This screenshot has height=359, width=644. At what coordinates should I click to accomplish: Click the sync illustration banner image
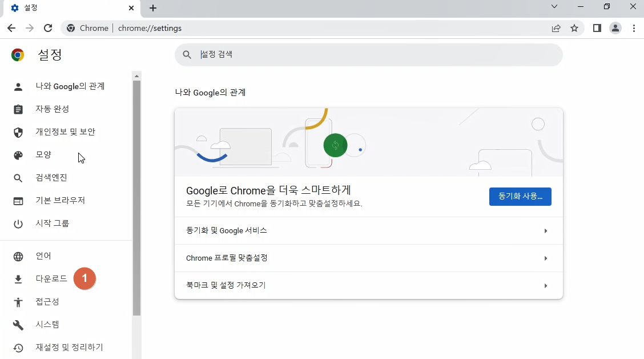pyautogui.click(x=368, y=142)
